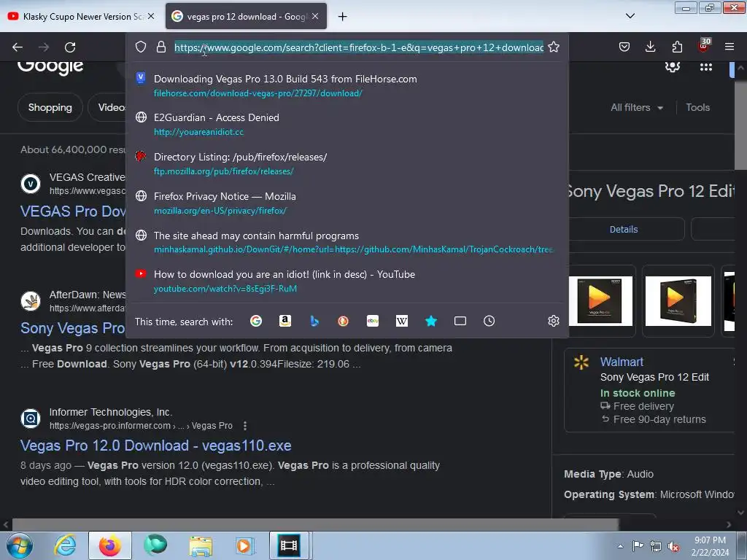Close the vegas pro 12 download tab
The image size is (747, 560).
tap(315, 16)
